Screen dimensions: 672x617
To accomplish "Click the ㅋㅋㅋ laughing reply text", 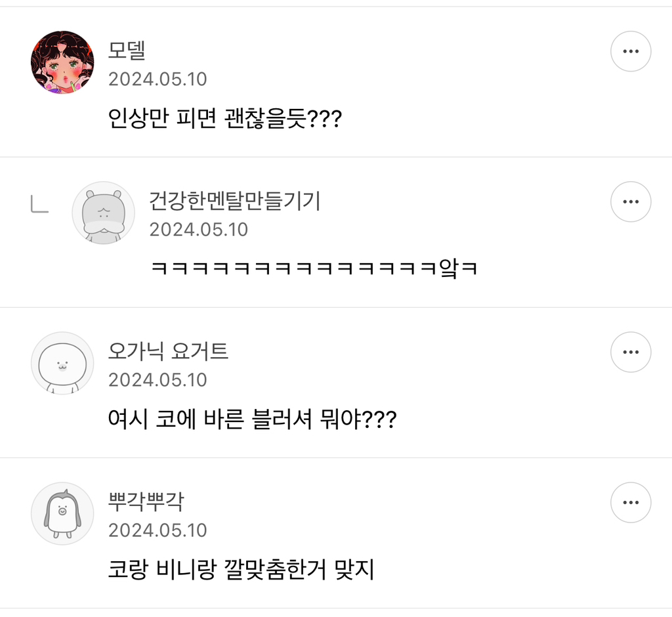I will (314, 268).
